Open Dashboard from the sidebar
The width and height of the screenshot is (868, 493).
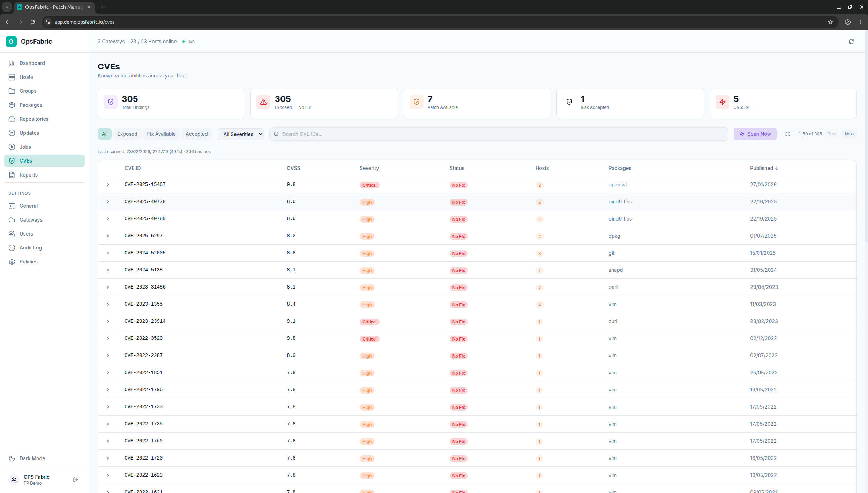point(32,63)
